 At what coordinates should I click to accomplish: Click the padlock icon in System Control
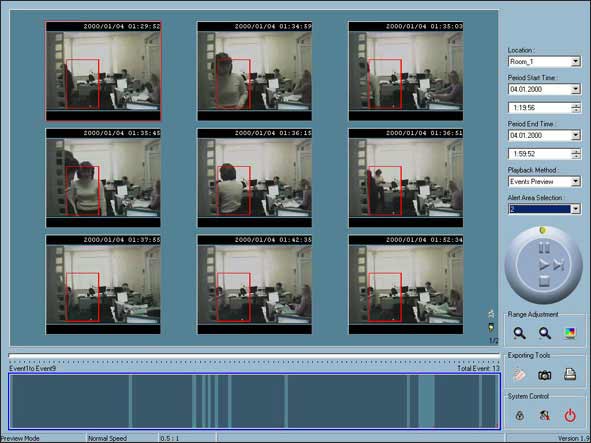(x=519, y=415)
